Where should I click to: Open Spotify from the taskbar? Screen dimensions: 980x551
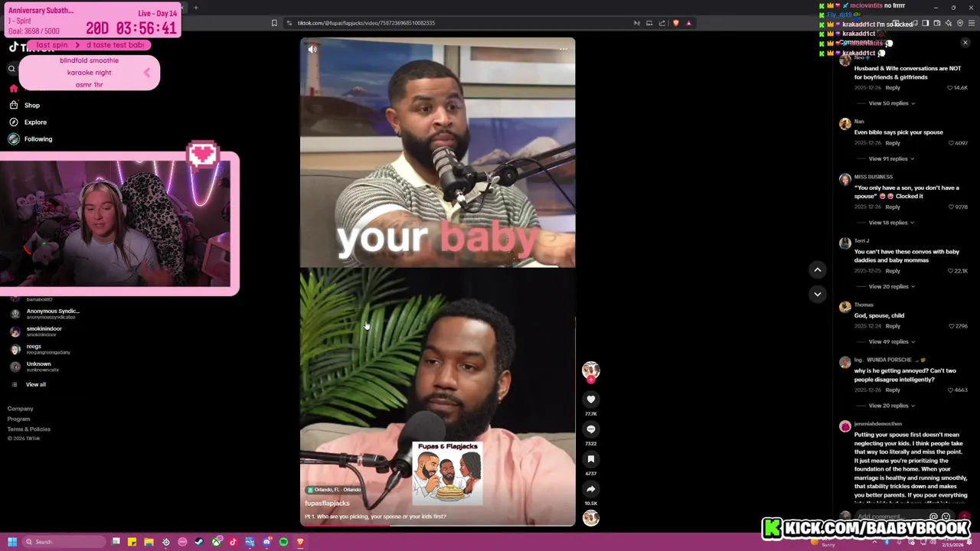tap(283, 542)
